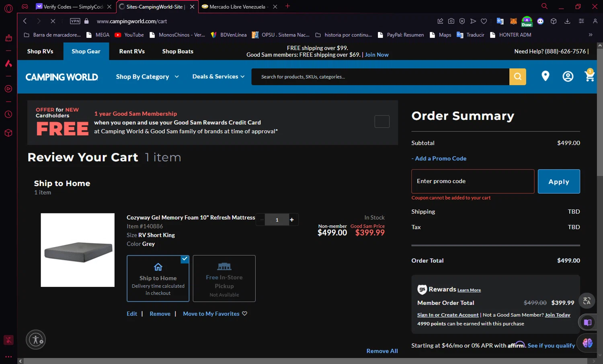Expand Shop By Category dropdown
The height and width of the screenshot is (364, 603).
coord(147,77)
